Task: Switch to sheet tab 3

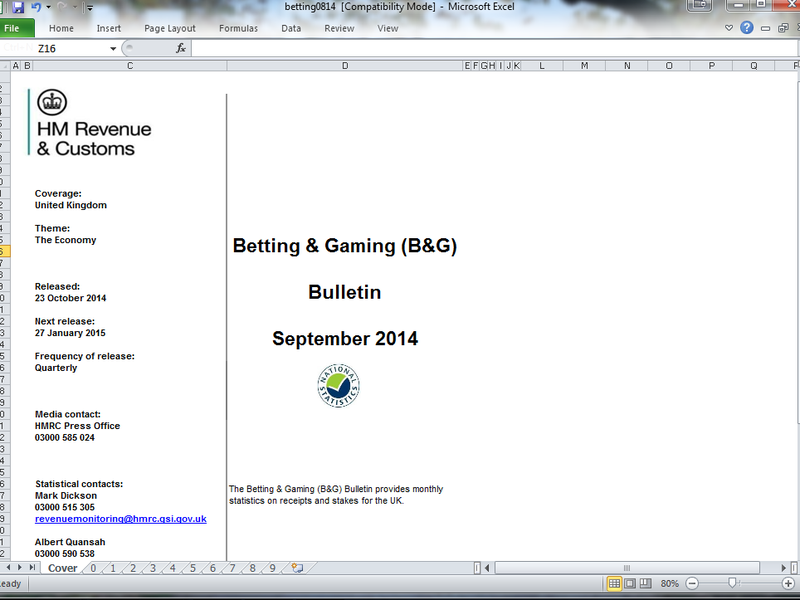Action: [x=153, y=568]
